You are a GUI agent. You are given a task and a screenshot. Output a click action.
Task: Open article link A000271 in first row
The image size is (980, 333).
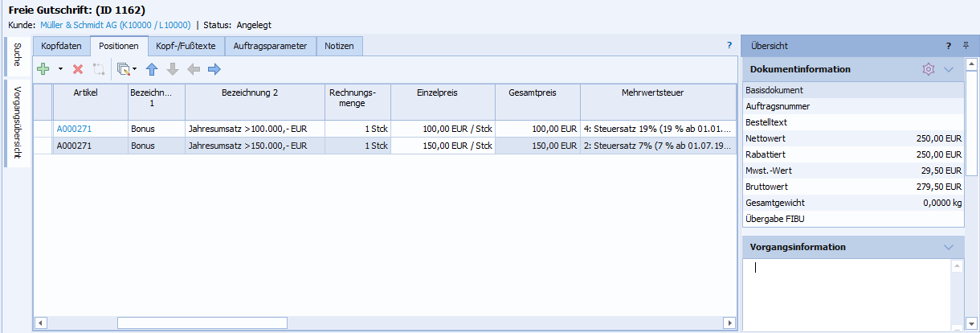73,129
